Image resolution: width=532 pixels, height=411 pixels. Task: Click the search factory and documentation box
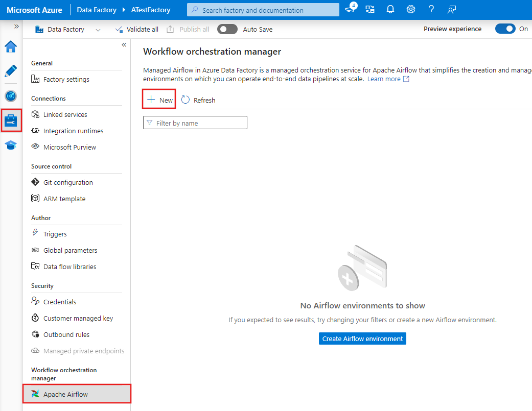click(263, 10)
